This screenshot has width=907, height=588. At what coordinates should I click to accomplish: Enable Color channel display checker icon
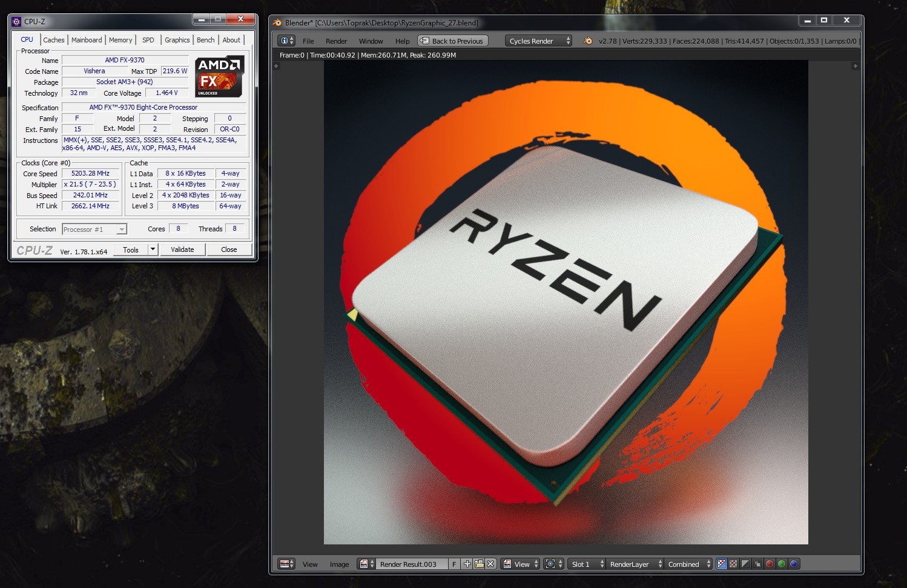pyautogui.click(x=733, y=564)
